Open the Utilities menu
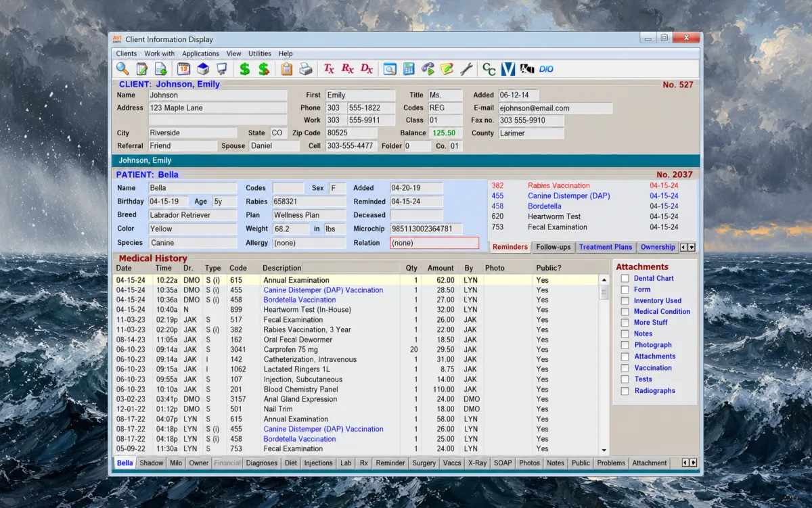 tap(260, 53)
